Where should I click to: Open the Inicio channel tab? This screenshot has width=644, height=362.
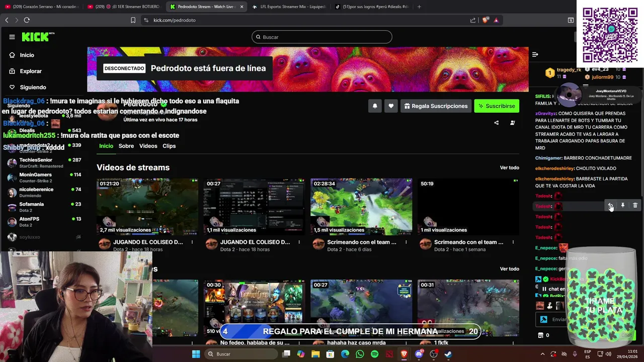pos(106,146)
